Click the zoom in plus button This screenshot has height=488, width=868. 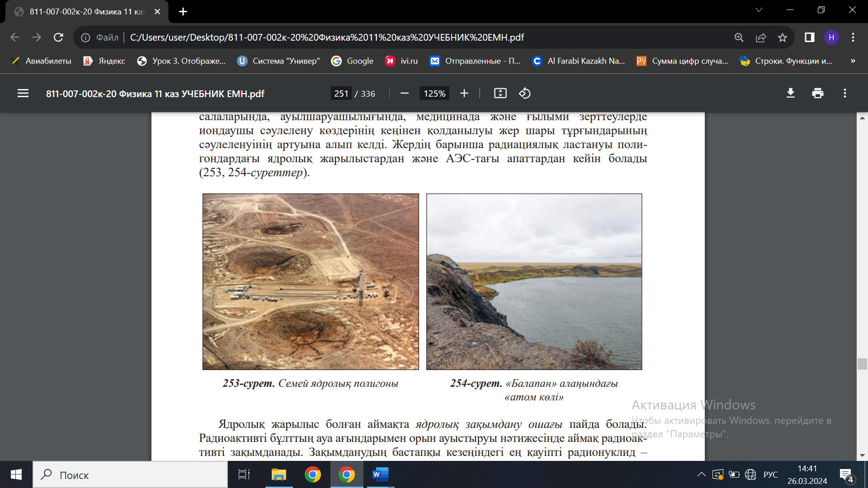464,94
